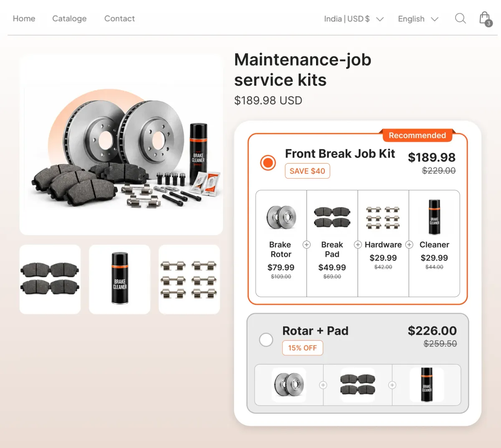Click first plus icon in Rotar + Pad bundle
The width and height of the screenshot is (501, 448).
click(323, 385)
